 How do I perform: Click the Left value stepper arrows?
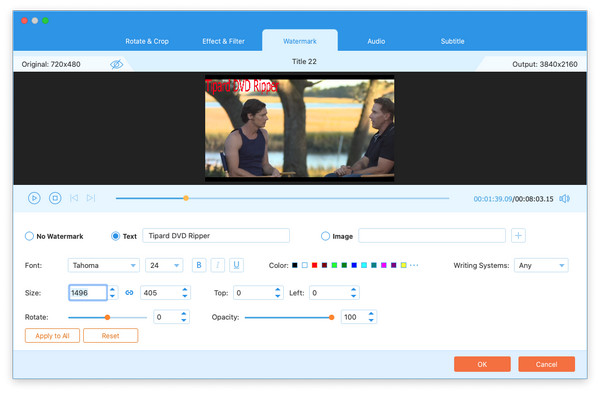point(354,293)
